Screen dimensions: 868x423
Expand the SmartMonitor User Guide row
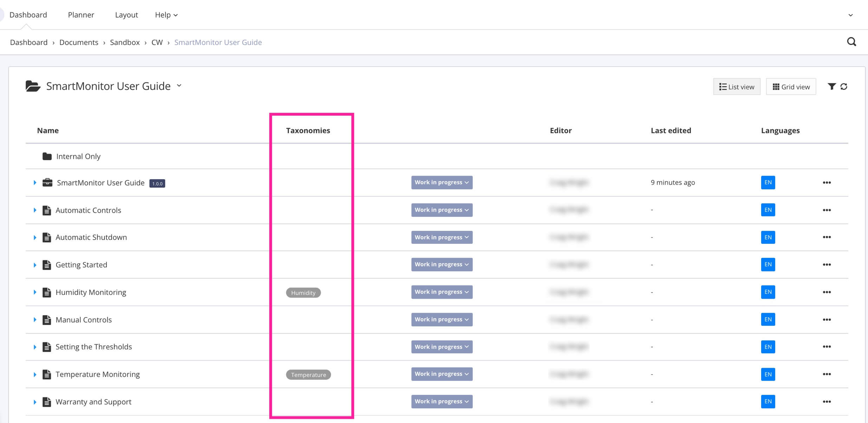click(x=36, y=183)
